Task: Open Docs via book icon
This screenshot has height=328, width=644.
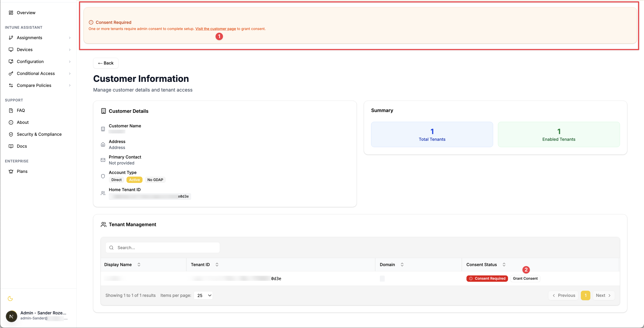Action: pyautogui.click(x=11, y=146)
